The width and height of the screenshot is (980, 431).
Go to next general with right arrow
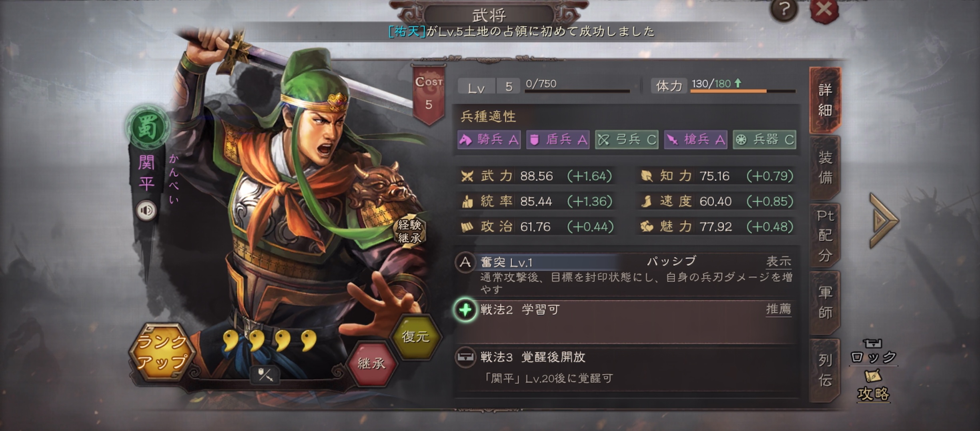point(884,220)
